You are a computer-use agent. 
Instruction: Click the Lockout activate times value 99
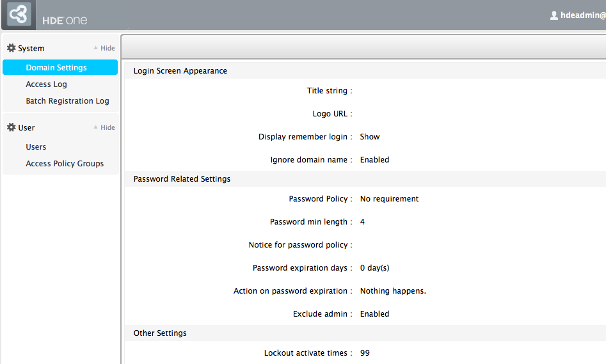coord(365,352)
